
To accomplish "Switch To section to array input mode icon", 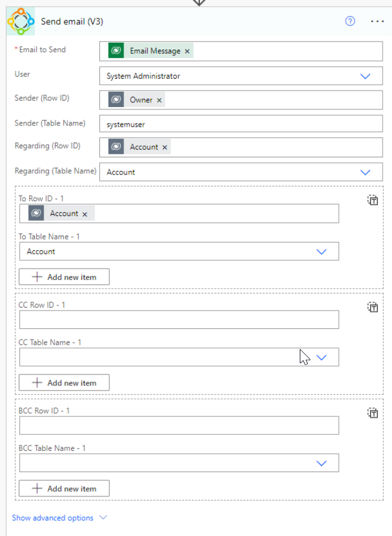I will pos(372,200).
